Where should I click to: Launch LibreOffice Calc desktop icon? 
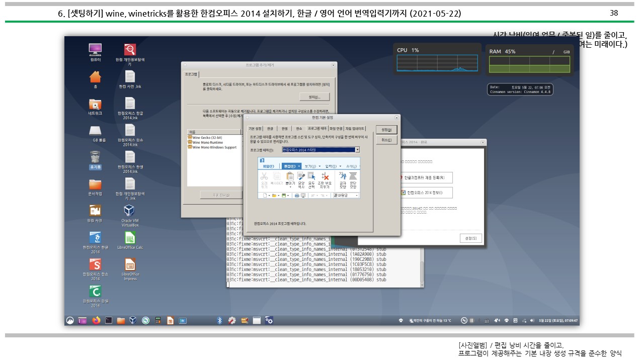(x=130, y=238)
